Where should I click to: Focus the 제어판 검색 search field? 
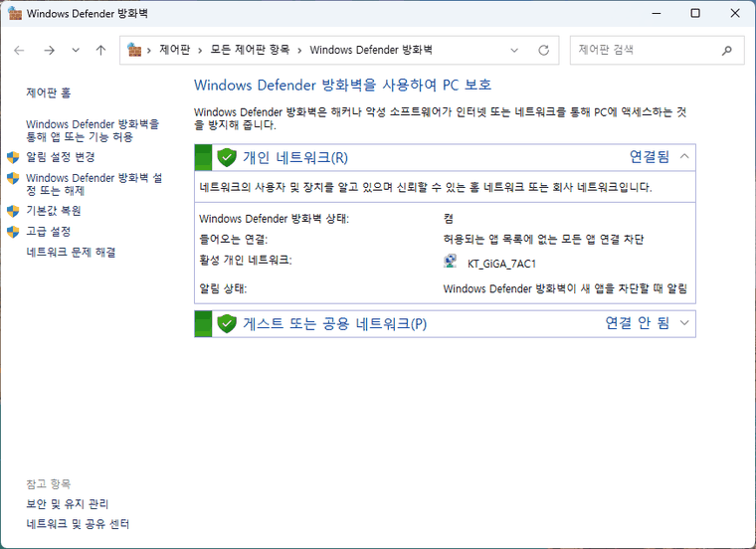[x=657, y=50]
